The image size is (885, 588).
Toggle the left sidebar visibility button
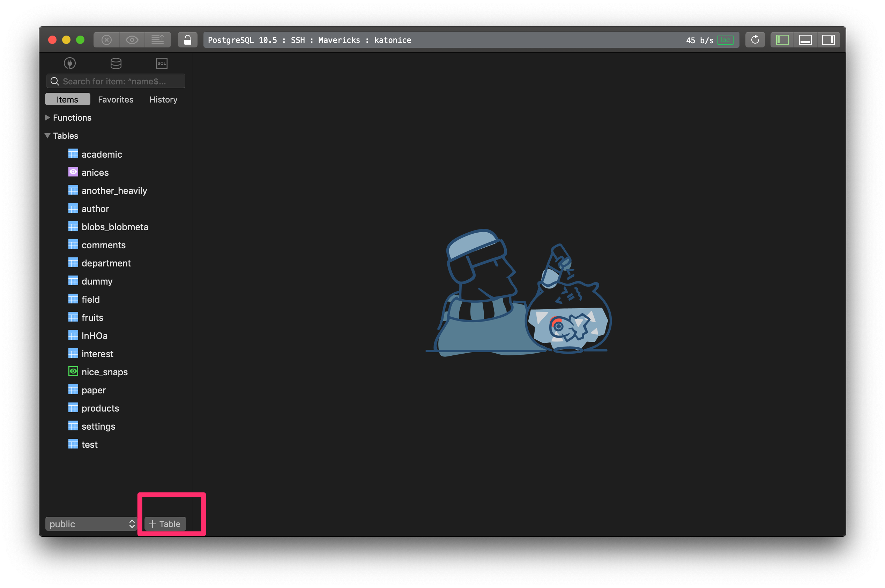coord(782,39)
